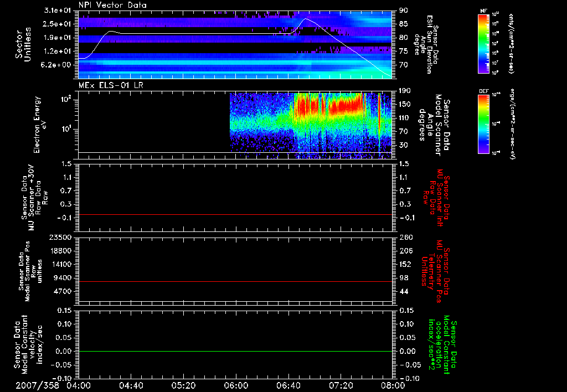Screen dimensions: 567x392
Task: Select the "Model Scanner Angle degrees" axis label
Action: click(x=434, y=125)
